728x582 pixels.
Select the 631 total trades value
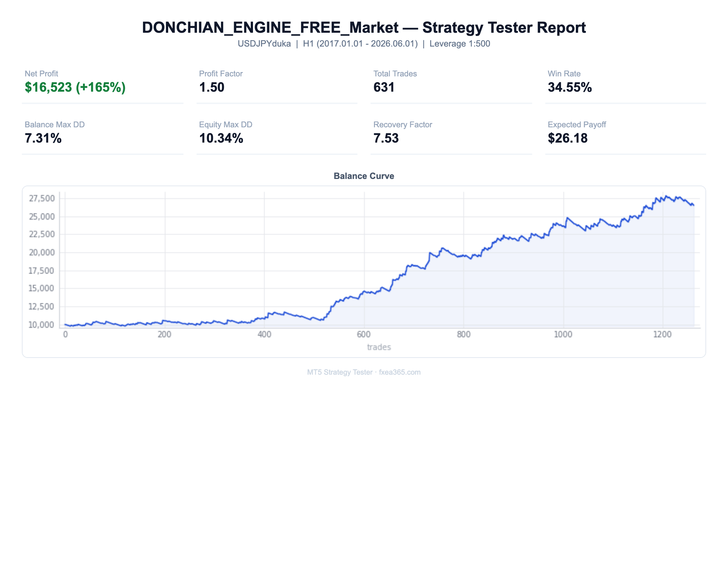tap(384, 87)
